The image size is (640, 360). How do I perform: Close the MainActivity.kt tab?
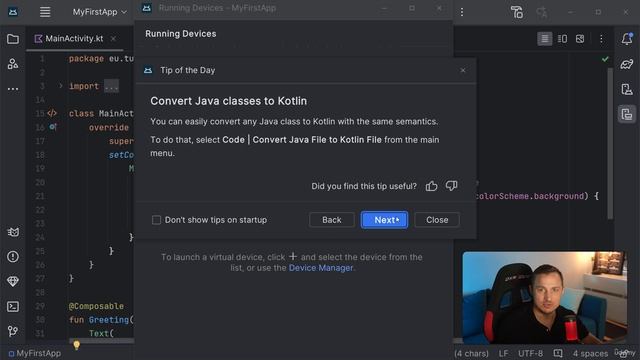(x=113, y=38)
